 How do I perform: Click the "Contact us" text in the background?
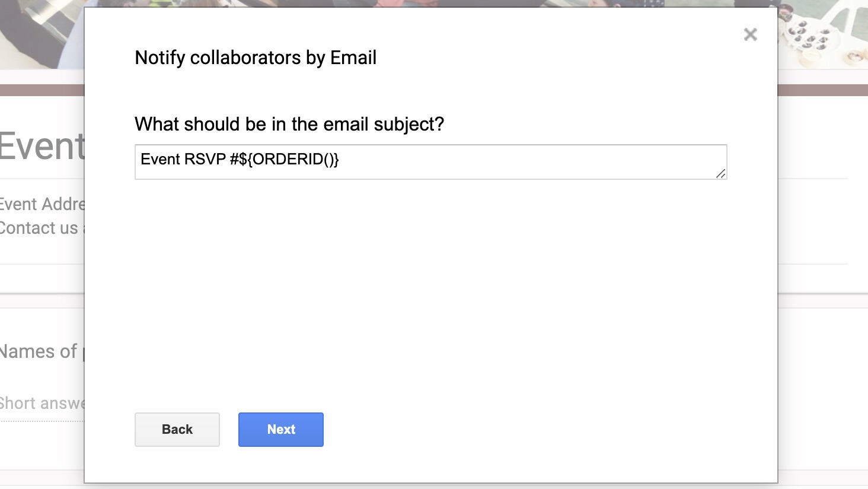pyautogui.click(x=39, y=228)
